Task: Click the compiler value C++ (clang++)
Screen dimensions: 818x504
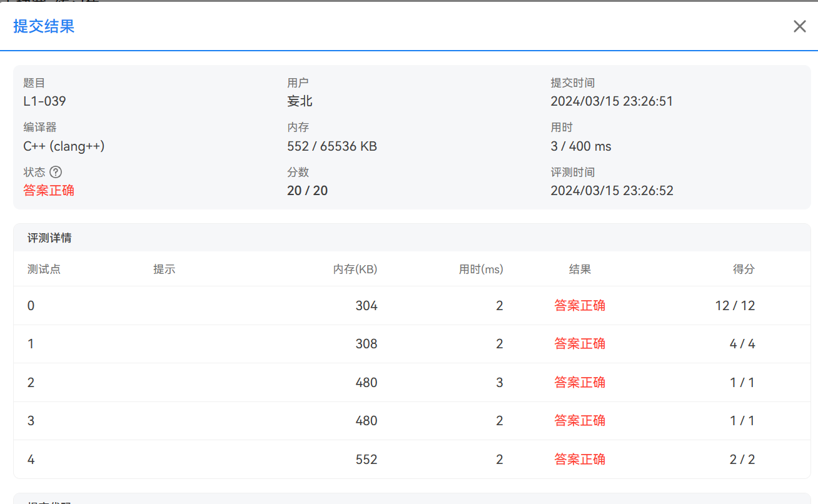Action: tap(64, 146)
